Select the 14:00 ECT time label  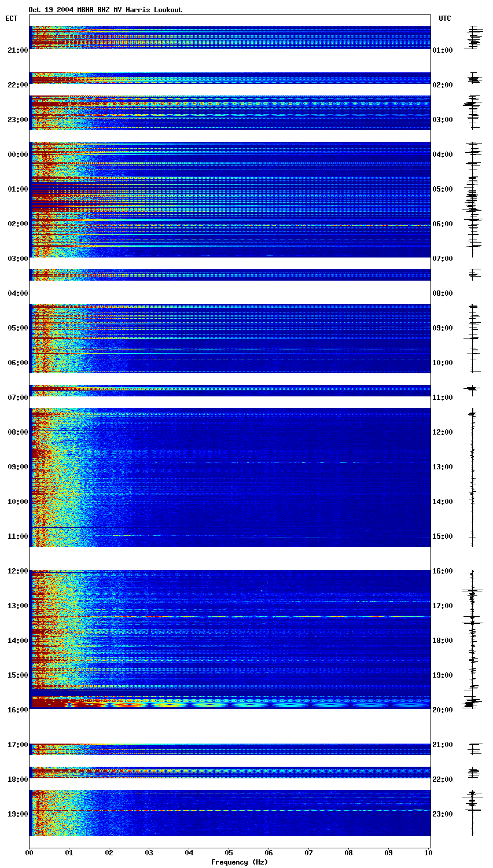(x=17, y=641)
